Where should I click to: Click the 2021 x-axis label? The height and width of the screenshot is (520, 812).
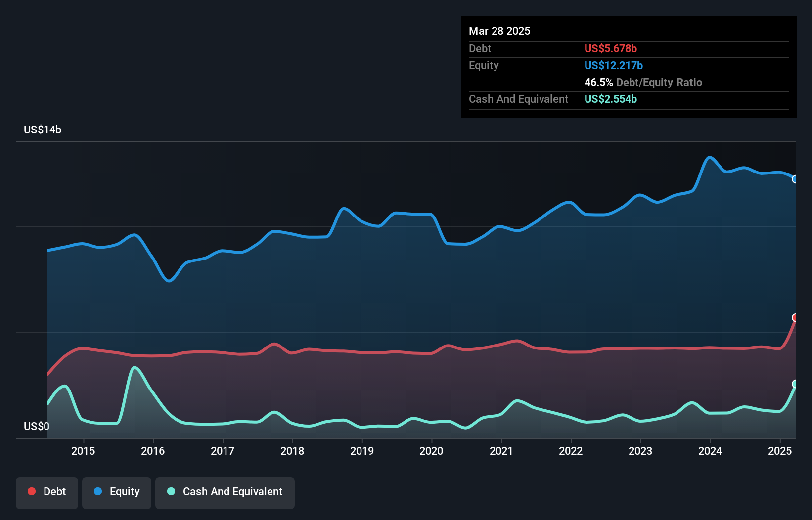pyautogui.click(x=501, y=451)
